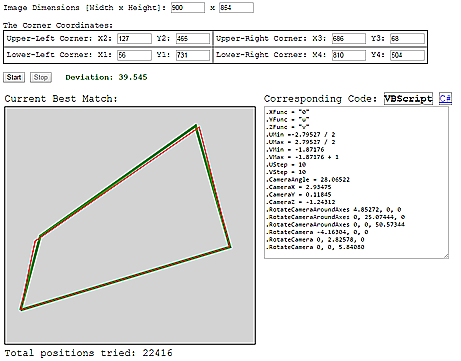
Task: Click the .UStep = 10 line
Action: 286,165
